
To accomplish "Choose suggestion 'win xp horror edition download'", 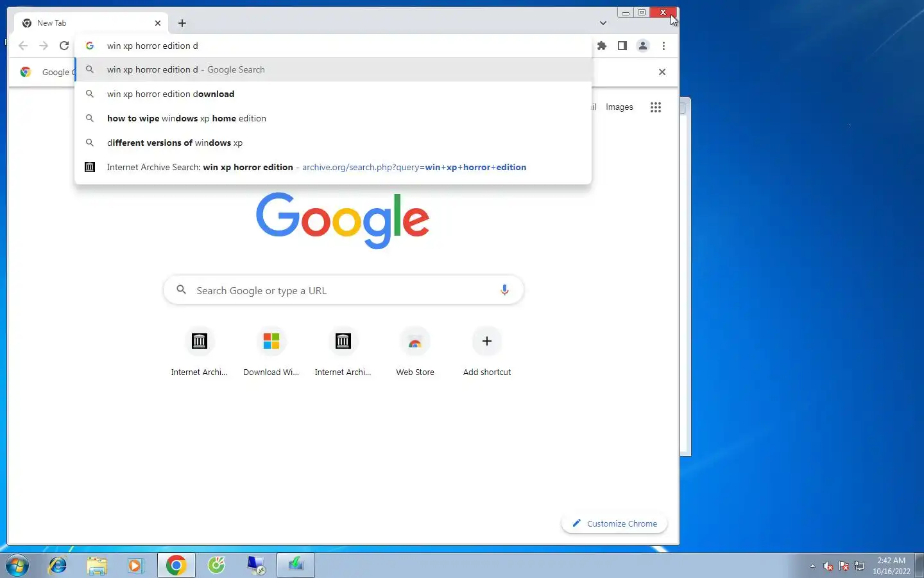I will click(333, 94).
